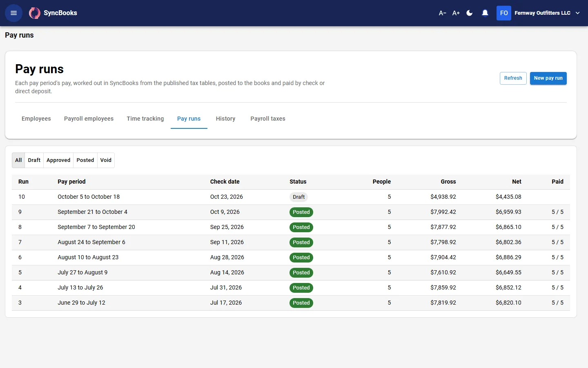Screen dimensions: 588x368
Task: Click the Posted badge for run 9
Action: (x=301, y=212)
